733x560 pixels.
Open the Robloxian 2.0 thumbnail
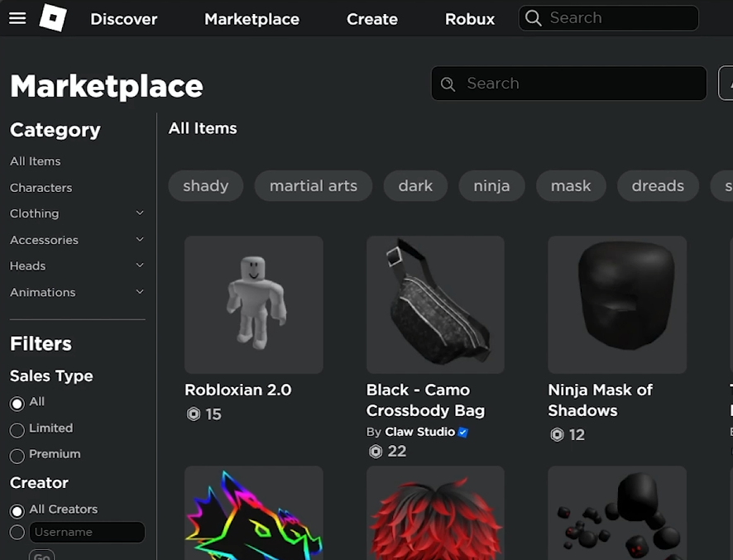(254, 304)
